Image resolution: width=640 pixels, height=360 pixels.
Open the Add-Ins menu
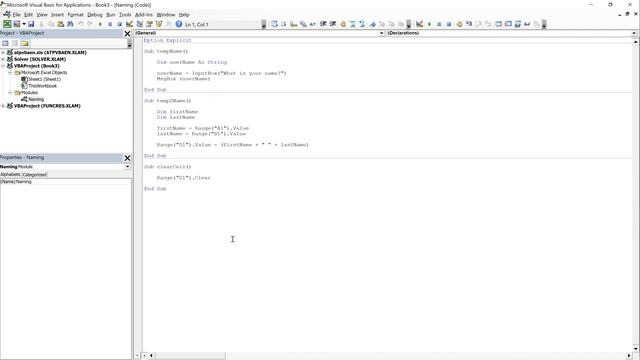click(144, 15)
